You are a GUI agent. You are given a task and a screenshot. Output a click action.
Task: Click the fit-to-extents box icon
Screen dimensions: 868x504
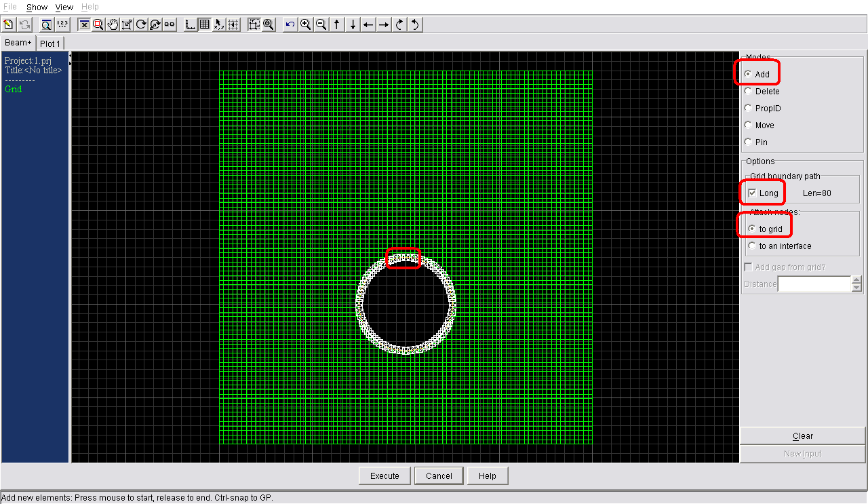254,24
